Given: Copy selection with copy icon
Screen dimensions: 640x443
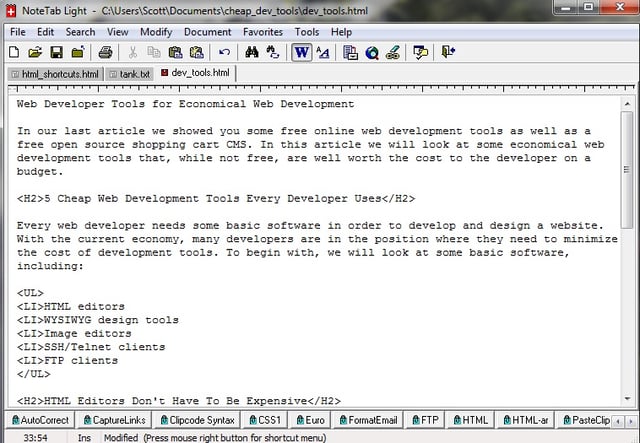Looking at the screenshot, I should (x=154, y=52).
